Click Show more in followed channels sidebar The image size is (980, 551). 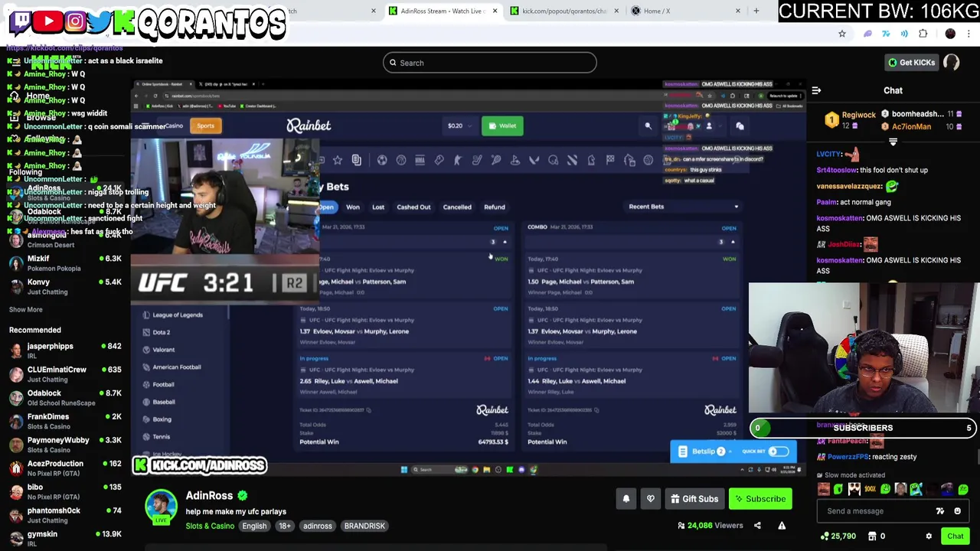pos(26,310)
